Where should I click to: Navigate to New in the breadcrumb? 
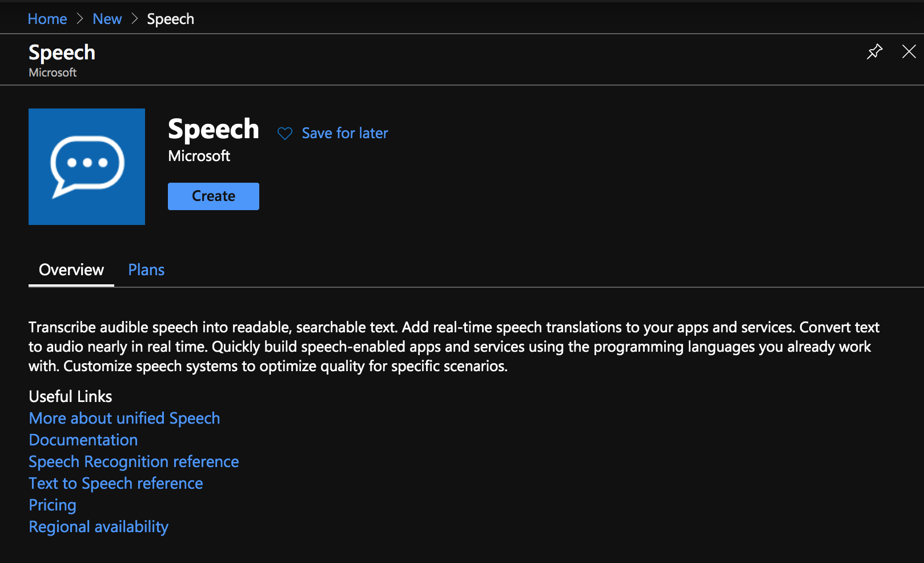(107, 19)
